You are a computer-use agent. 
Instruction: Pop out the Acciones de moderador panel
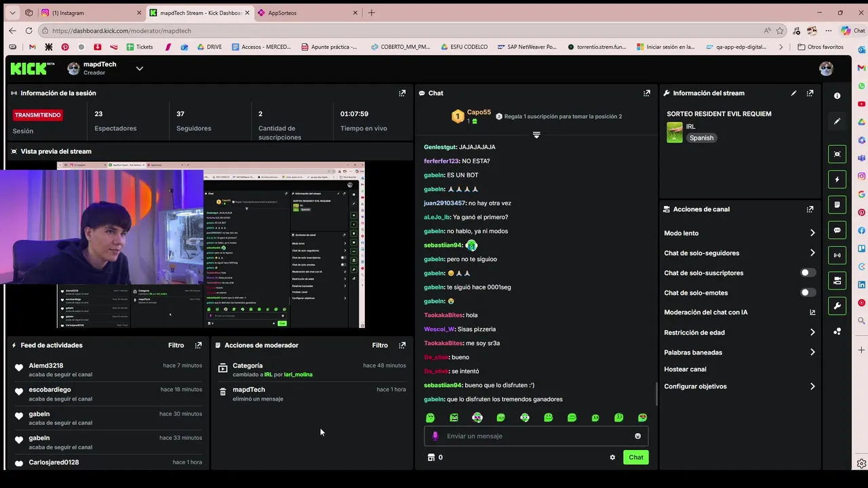402,345
